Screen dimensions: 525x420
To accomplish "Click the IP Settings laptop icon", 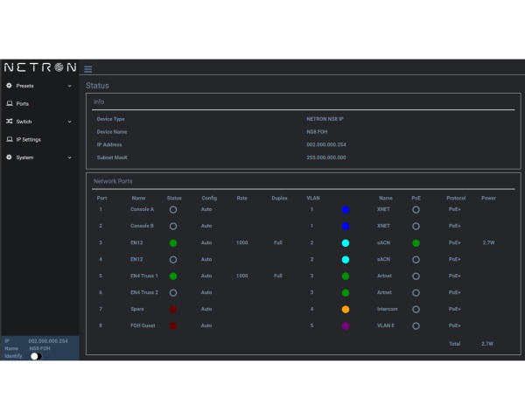I will [10, 139].
